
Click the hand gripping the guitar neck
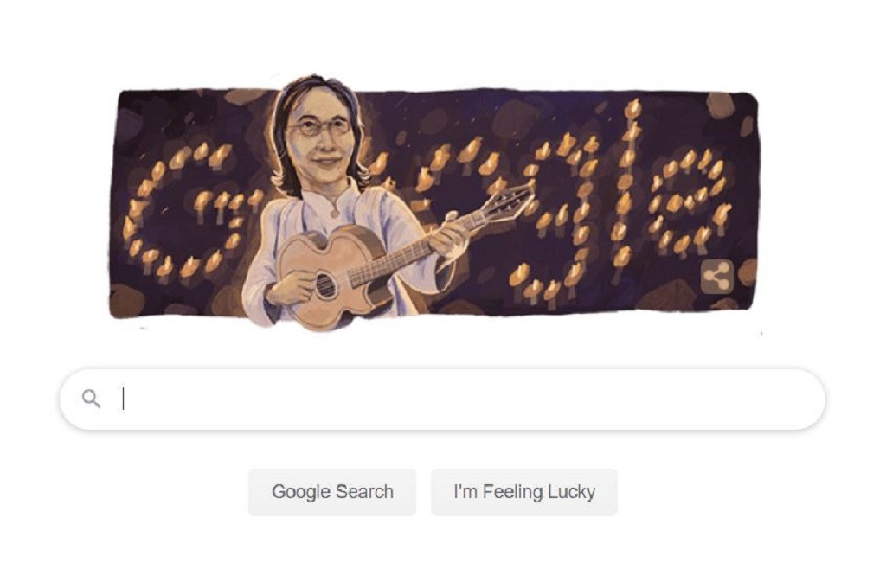pyautogui.click(x=447, y=236)
